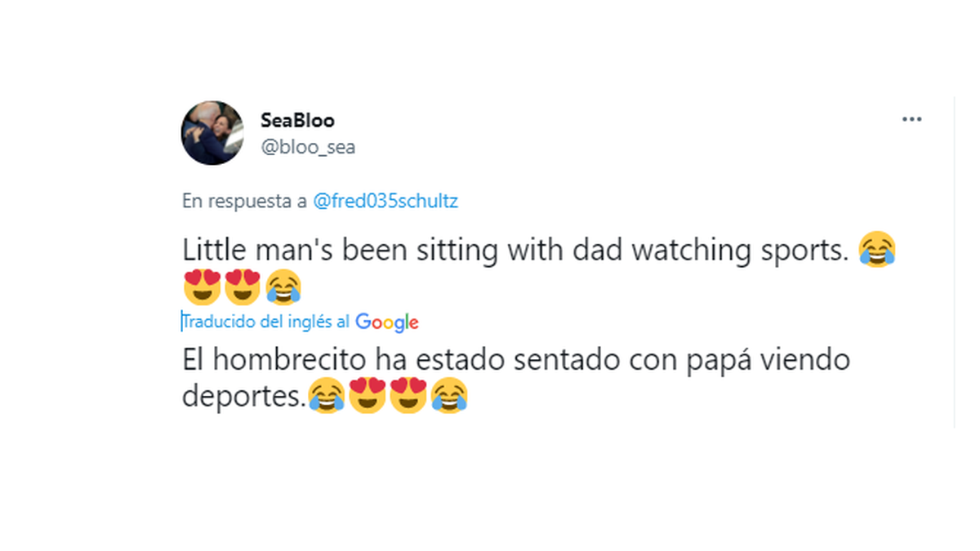
Task: Click the SeaBloo profile avatar
Action: [x=212, y=133]
